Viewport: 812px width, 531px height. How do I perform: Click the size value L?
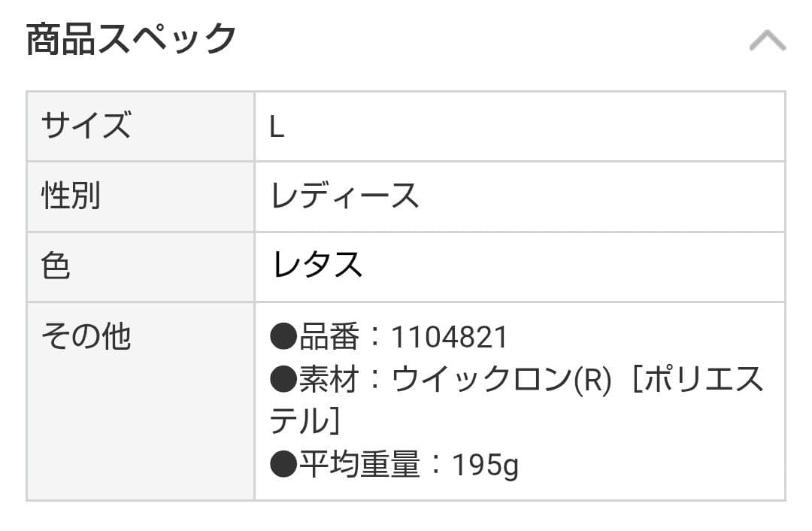pos(277,127)
